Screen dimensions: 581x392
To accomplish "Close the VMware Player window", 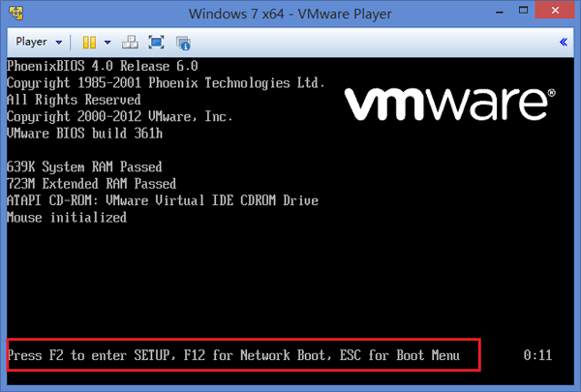I will point(555,10).
